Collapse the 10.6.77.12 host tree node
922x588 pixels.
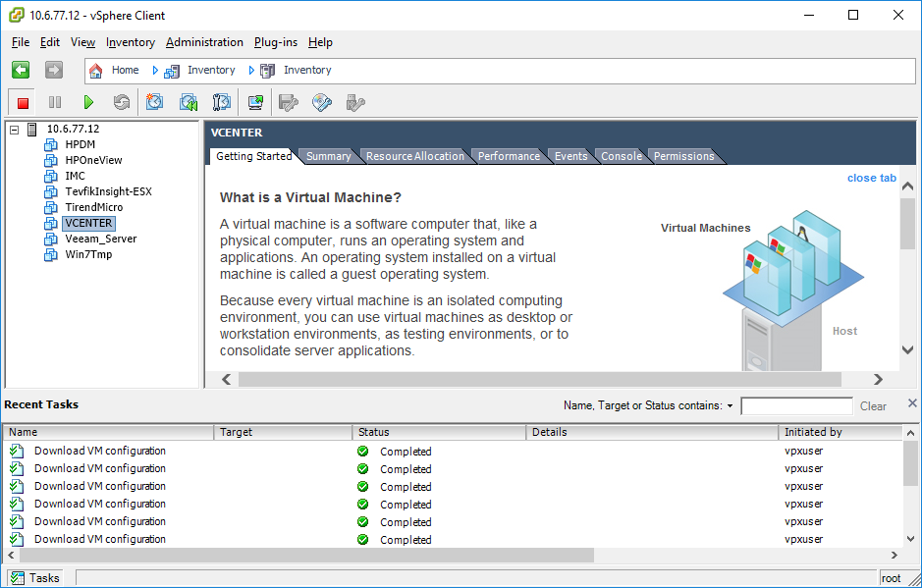coord(15,130)
